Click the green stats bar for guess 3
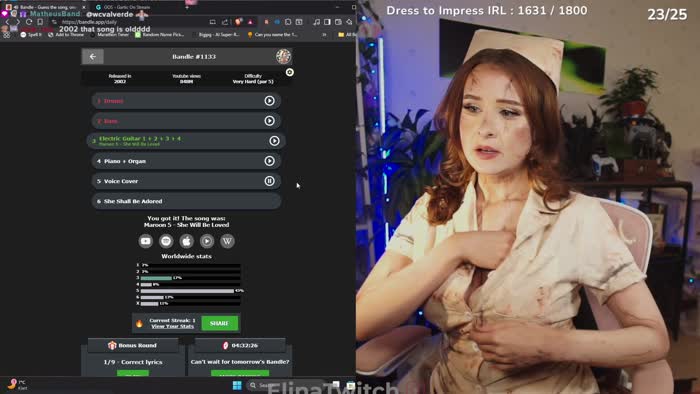 156,278
